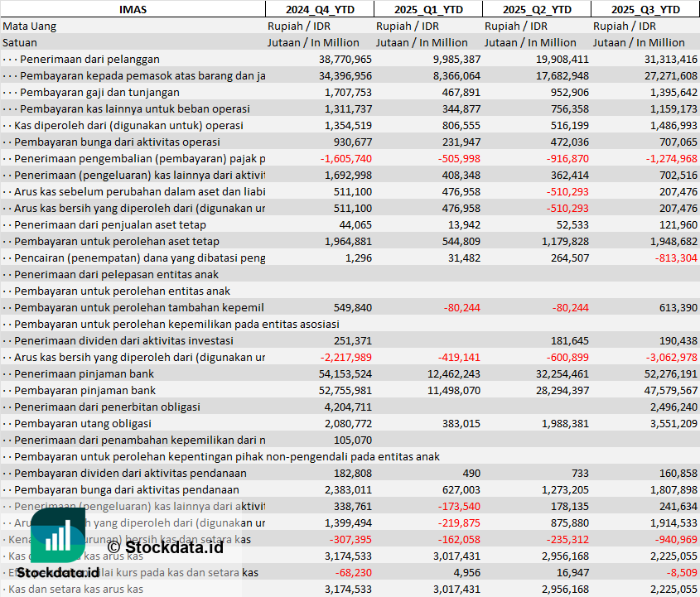Click small dividend value 490
Viewport: 700px width, 597px height.
coord(471,473)
